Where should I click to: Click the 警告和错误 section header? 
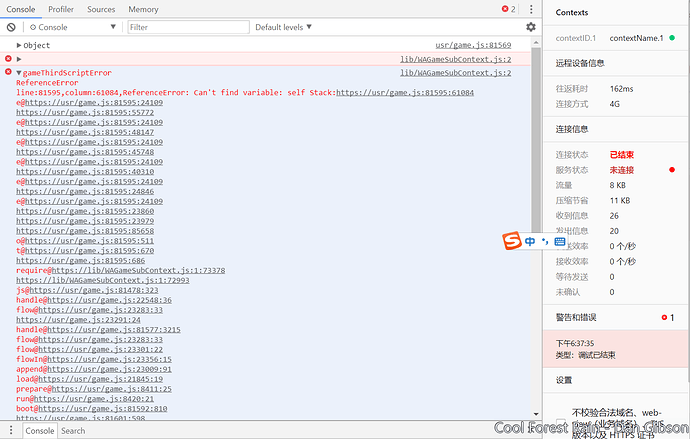click(x=576, y=317)
